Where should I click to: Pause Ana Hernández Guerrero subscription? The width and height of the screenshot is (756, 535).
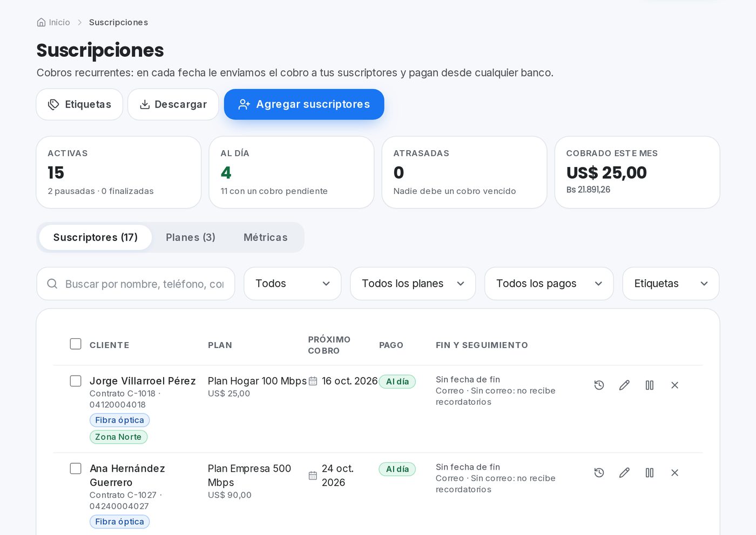click(x=650, y=473)
